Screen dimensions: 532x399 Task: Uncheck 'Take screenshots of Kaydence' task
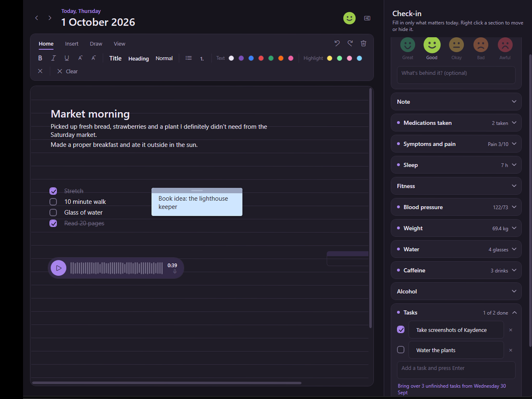click(x=401, y=329)
